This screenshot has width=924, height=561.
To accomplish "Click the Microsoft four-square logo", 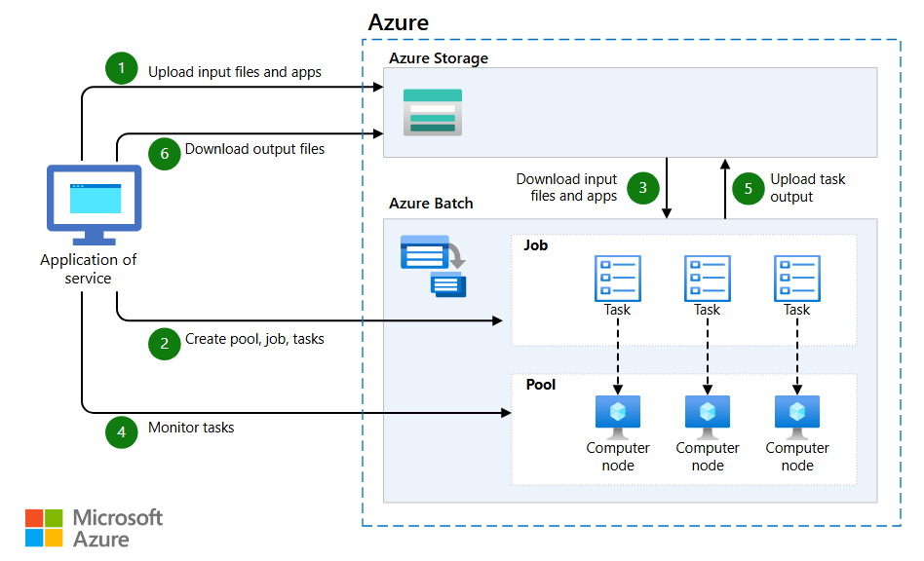I will 44,528.
